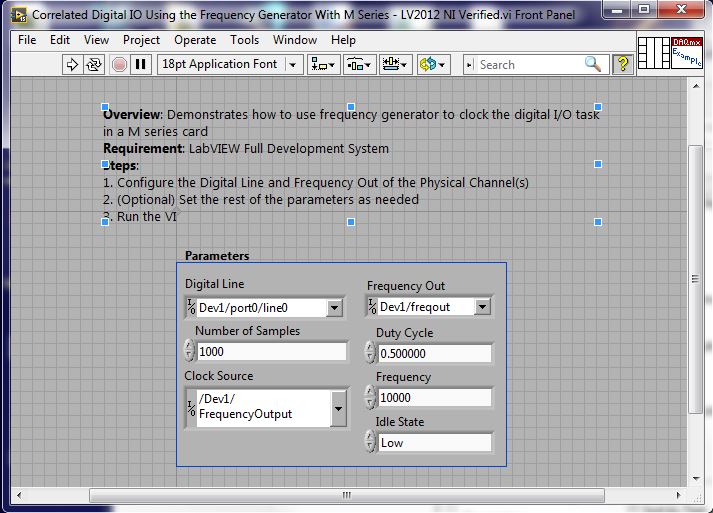Click the Parameters cluster label
This screenshot has height=513, width=713.
[x=217, y=256]
